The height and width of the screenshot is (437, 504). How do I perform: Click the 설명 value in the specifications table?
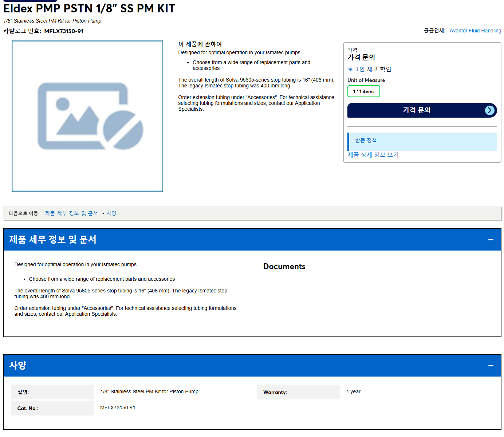149,392
